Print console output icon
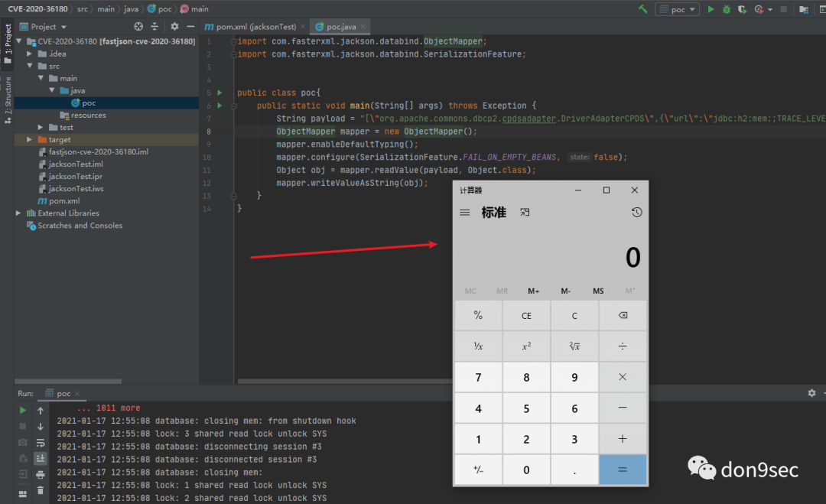This screenshot has height=504, width=826. point(41,475)
